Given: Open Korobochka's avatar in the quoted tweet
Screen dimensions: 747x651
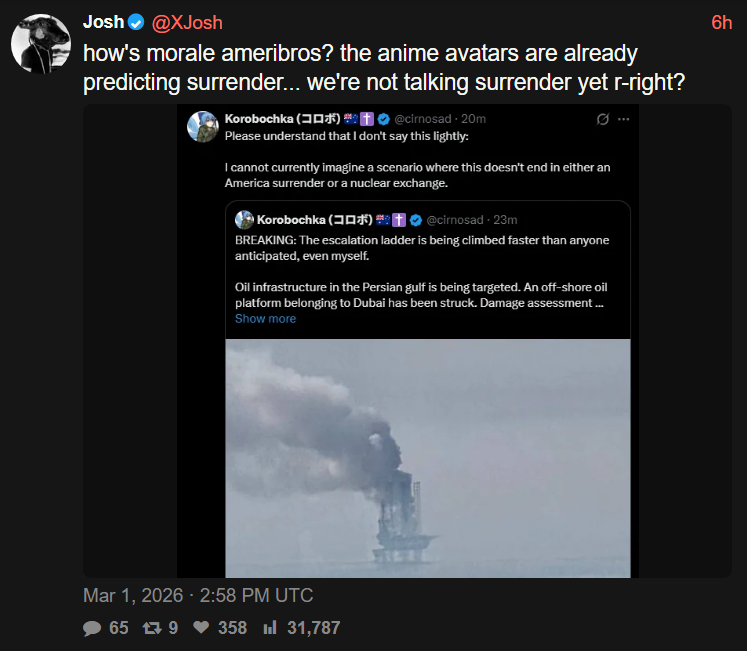Looking at the screenshot, I should coord(202,127).
